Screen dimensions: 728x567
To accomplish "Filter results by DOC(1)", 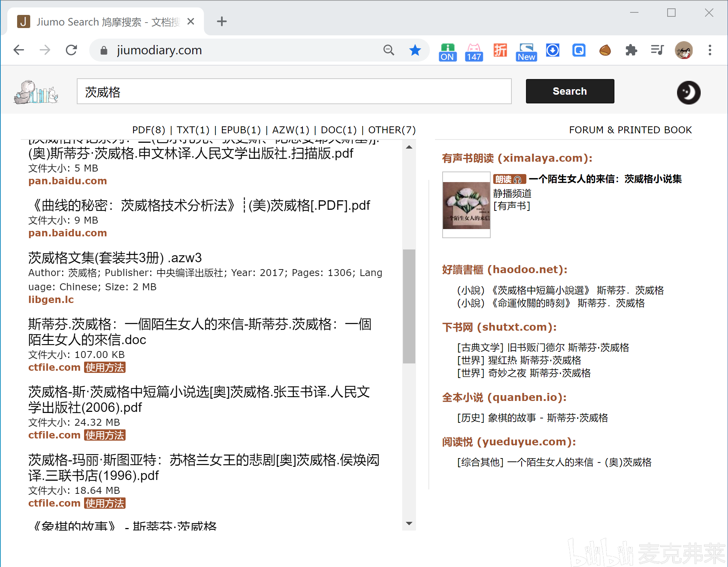I will coord(339,130).
